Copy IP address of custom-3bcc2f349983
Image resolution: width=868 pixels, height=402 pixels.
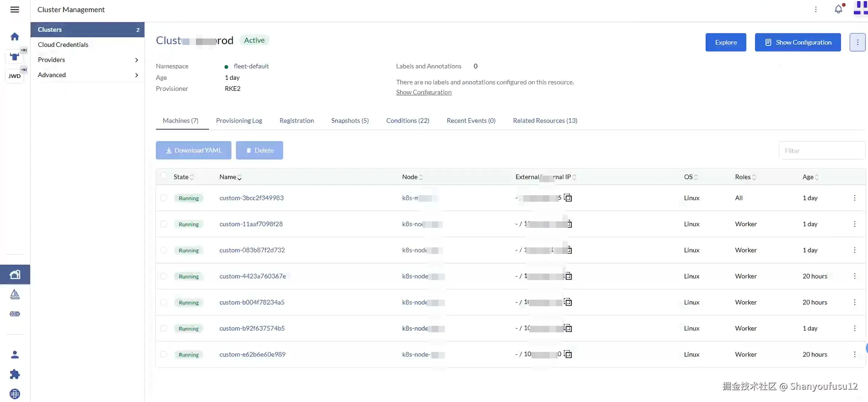(x=568, y=198)
